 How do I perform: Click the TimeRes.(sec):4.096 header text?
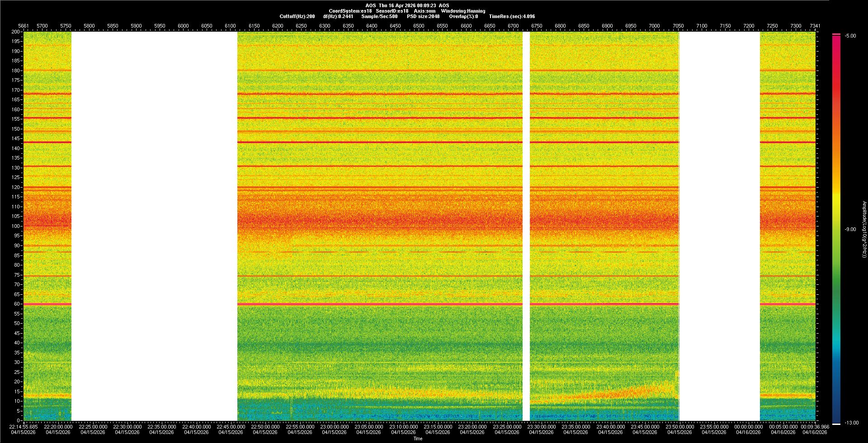[x=512, y=16]
